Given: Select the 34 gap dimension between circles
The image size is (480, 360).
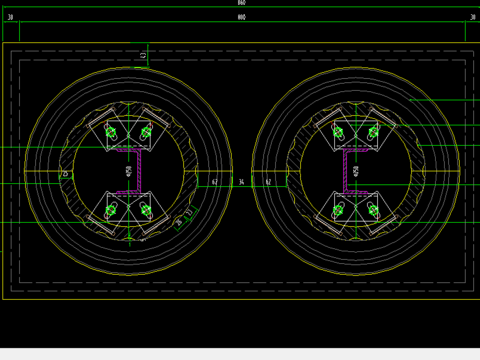Looking at the screenshot, I should pyautogui.click(x=241, y=182).
